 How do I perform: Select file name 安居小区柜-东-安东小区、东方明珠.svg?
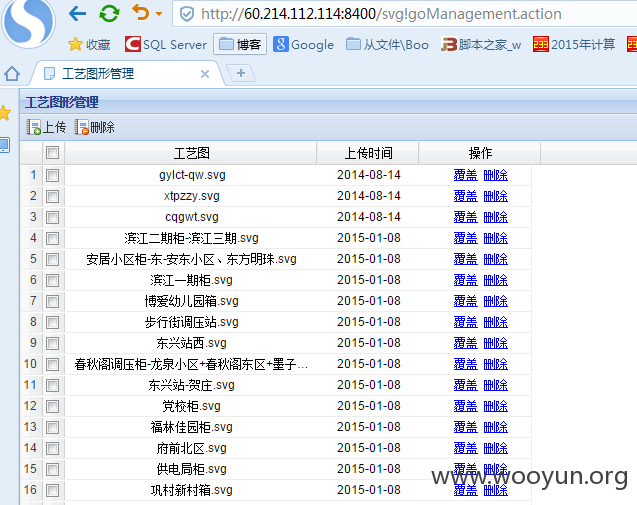[x=191, y=259]
